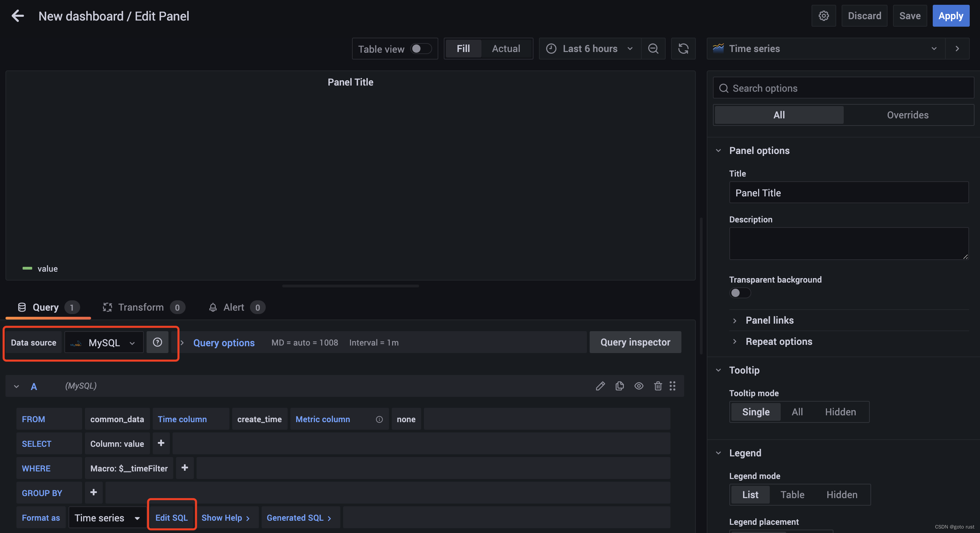Enable the Transparent background switch
Viewport: 980px width, 533px height.
[740, 293]
